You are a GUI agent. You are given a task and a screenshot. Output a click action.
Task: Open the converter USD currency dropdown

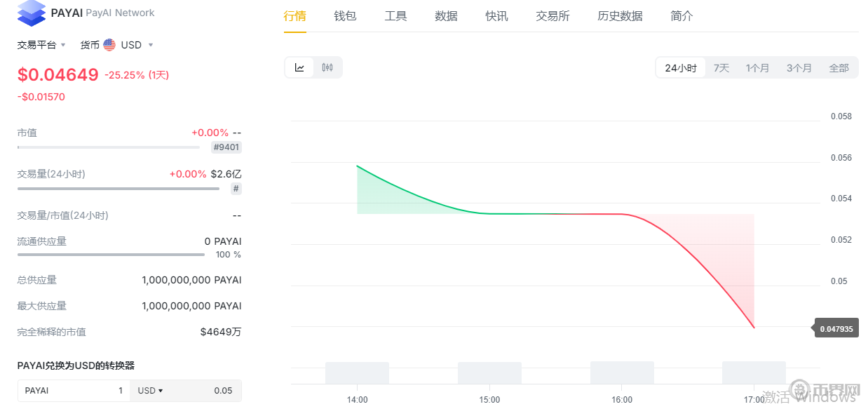(149, 391)
